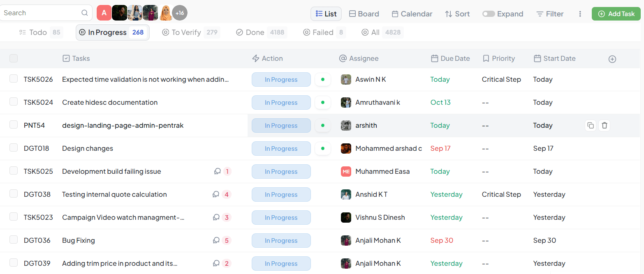Click the add column plus icon
The height and width of the screenshot is (274, 644).
pos(612,59)
